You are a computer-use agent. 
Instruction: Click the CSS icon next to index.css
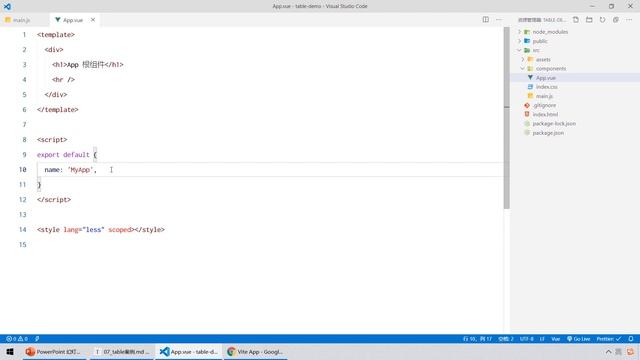coord(530,87)
